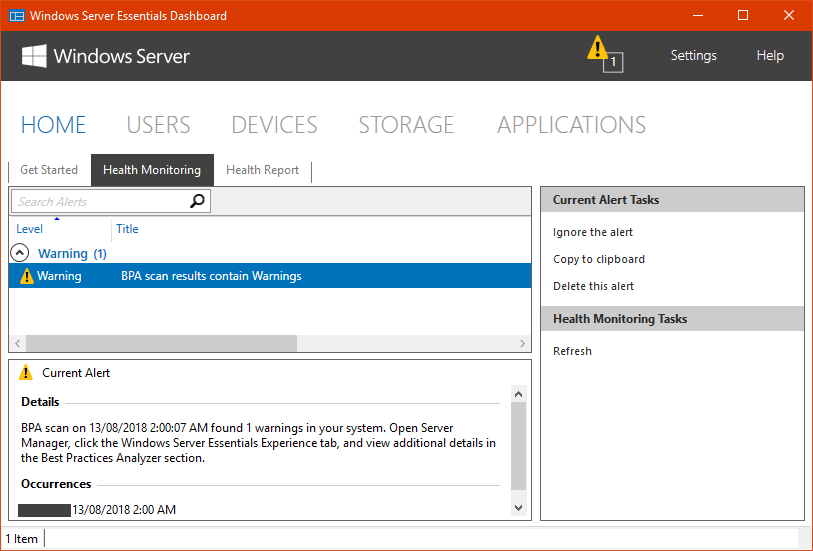Maximize the Dashboard window
The image size is (813, 551).
pyautogui.click(x=743, y=16)
